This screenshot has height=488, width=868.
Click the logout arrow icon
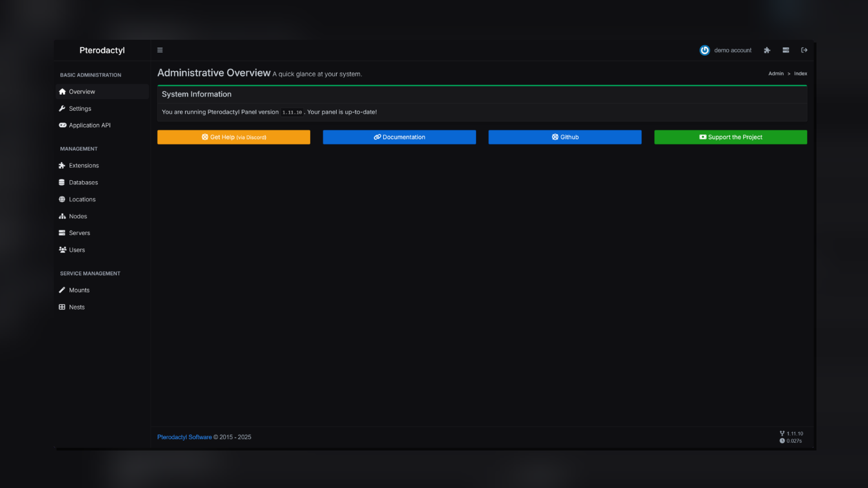pos(804,50)
